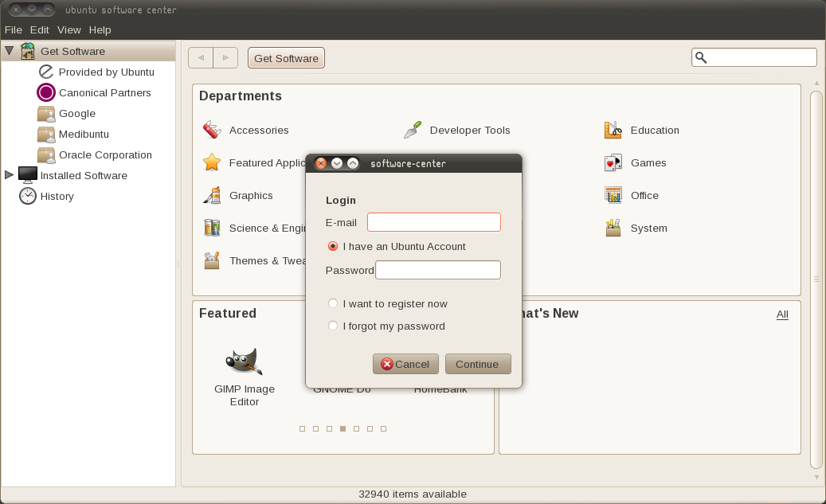
Task: Select the last featured carousel dot
Action: [x=383, y=428]
